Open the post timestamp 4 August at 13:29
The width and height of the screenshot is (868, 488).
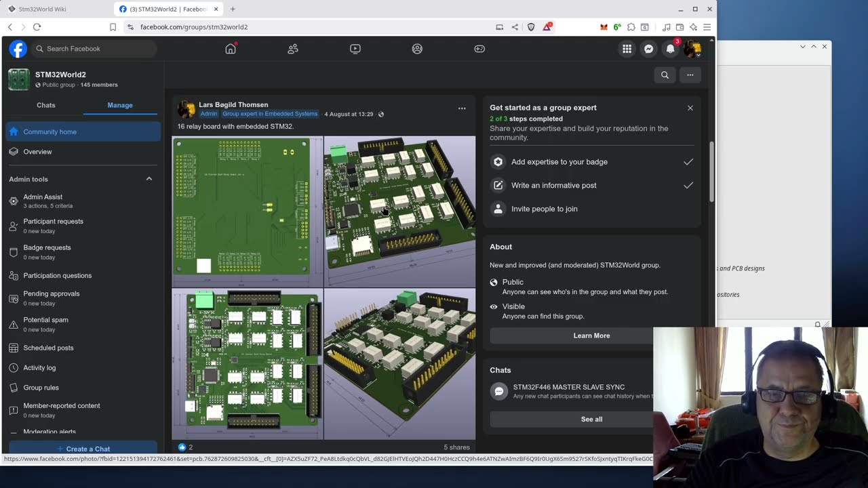349,114
